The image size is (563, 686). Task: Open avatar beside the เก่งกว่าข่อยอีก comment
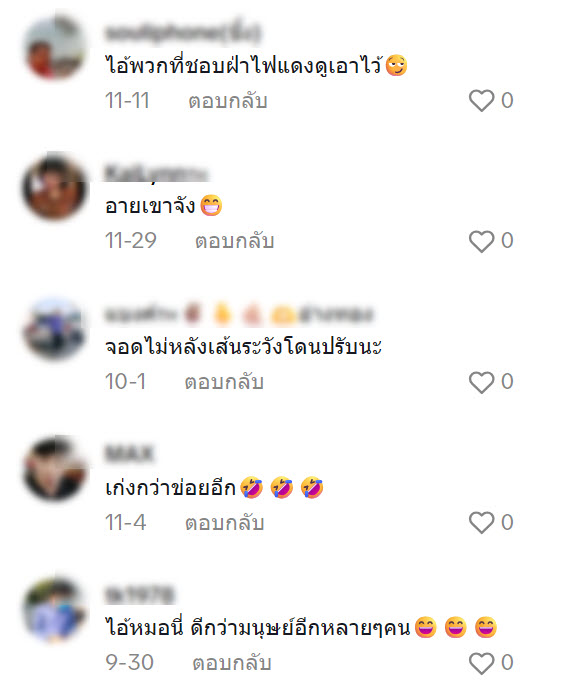click(55, 469)
